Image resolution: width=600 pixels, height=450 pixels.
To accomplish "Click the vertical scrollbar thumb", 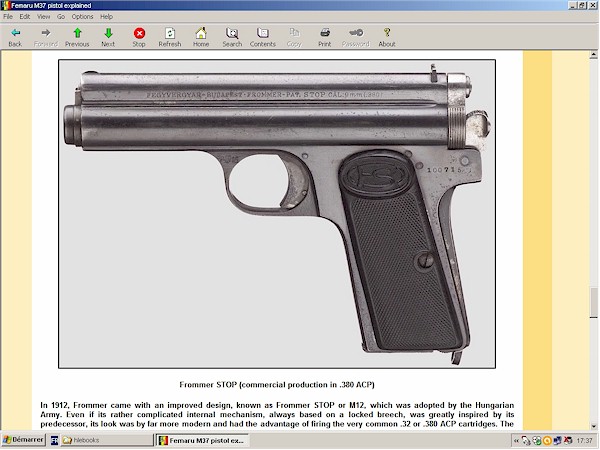I will 593,302.
